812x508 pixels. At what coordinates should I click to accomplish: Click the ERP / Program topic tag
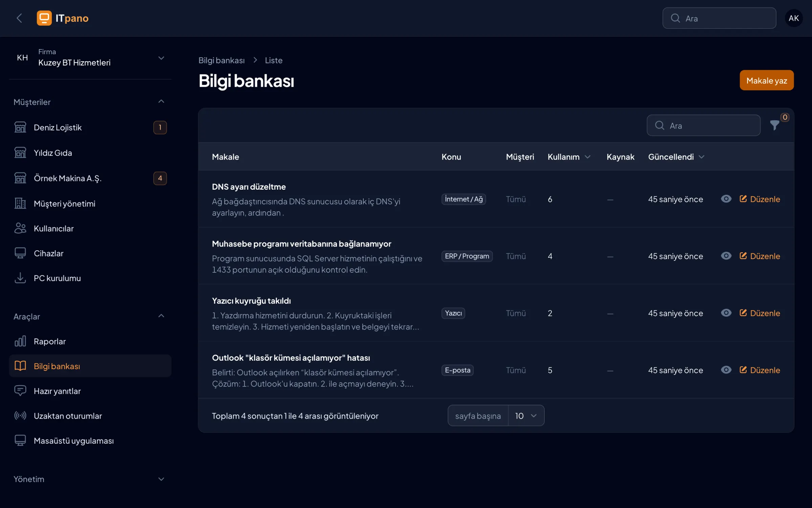point(467,256)
